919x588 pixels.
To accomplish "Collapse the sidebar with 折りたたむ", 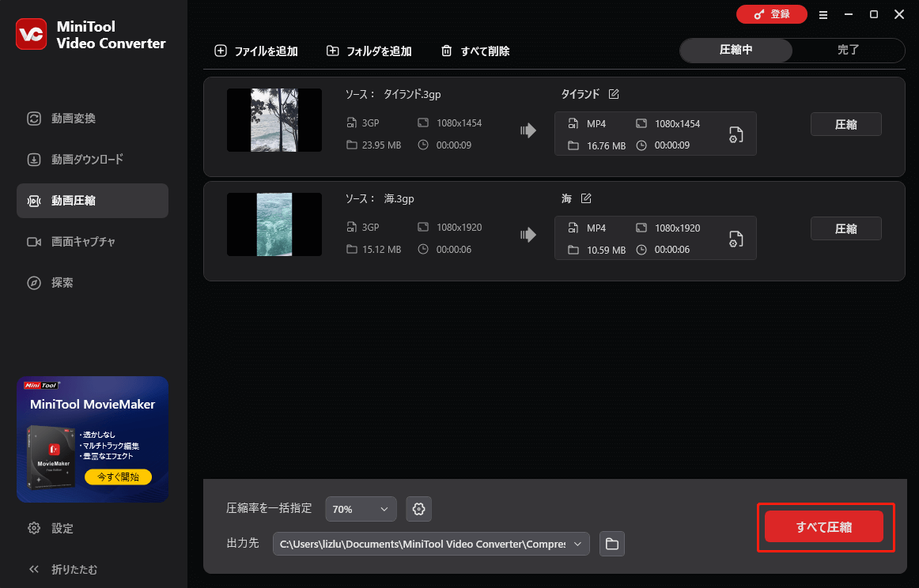I will tap(62, 569).
